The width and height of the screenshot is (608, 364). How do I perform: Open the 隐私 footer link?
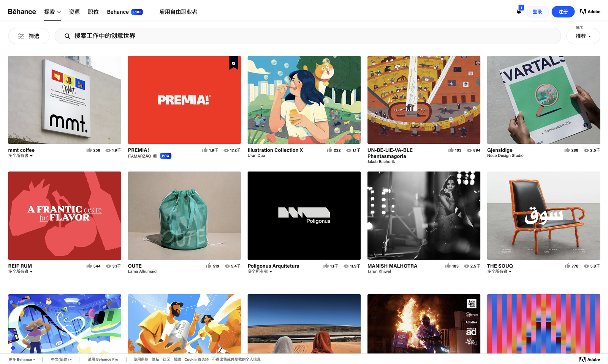click(155, 359)
